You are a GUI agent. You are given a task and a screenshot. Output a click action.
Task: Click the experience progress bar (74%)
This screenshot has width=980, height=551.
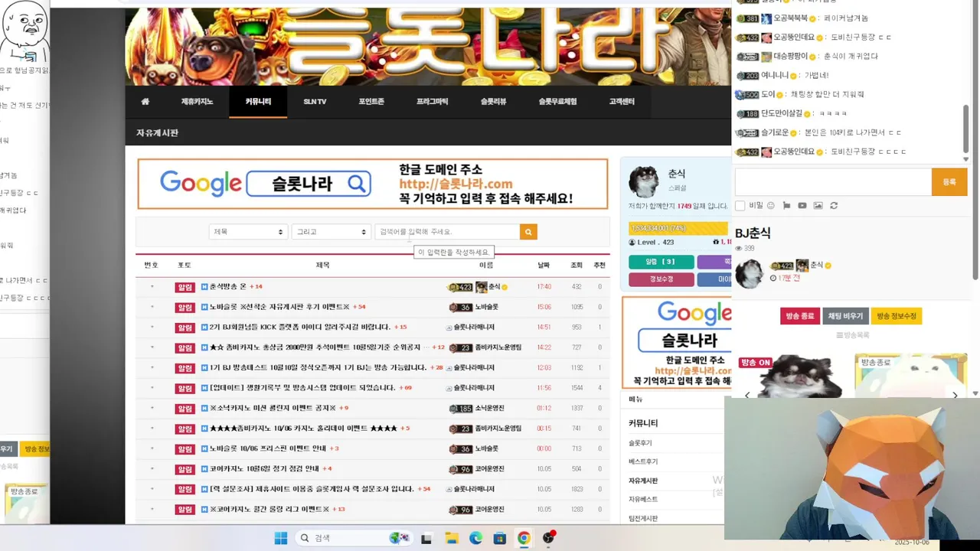678,228
